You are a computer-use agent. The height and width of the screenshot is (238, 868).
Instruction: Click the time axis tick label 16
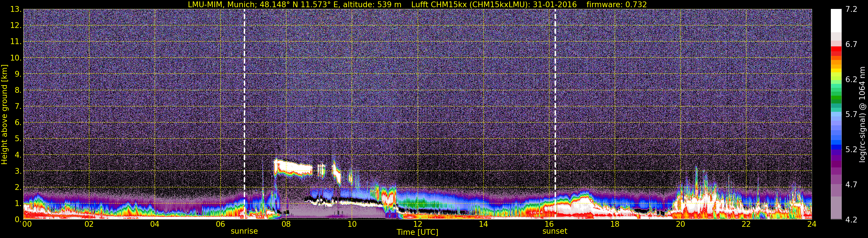click(549, 224)
